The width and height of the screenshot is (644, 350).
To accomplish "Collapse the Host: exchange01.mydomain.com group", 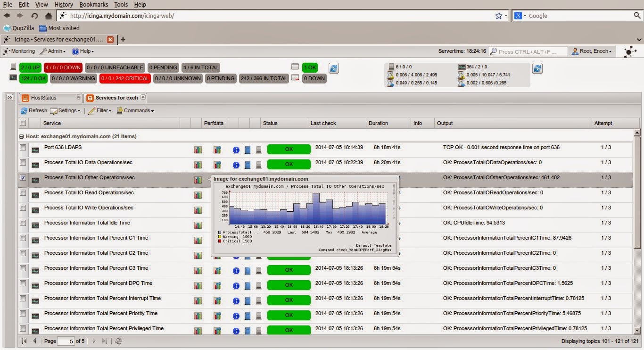I will pyautogui.click(x=21, y=136).
